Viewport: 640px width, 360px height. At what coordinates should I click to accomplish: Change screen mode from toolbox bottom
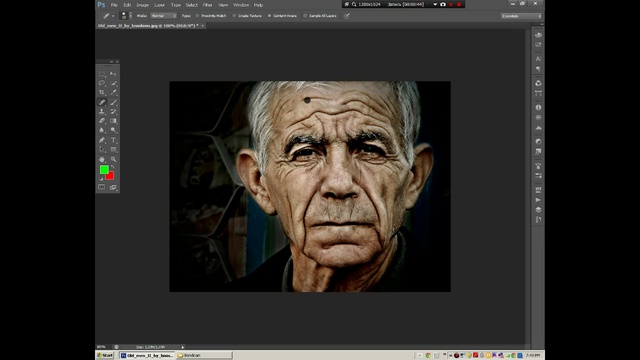113,187
